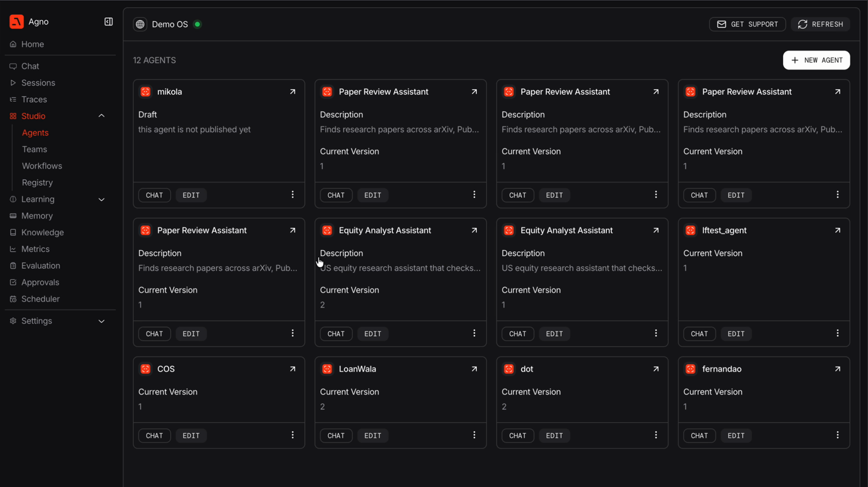Click the red icon on fernandao card
The height and width of the screenshot is (487, 868).
(690, 369)
